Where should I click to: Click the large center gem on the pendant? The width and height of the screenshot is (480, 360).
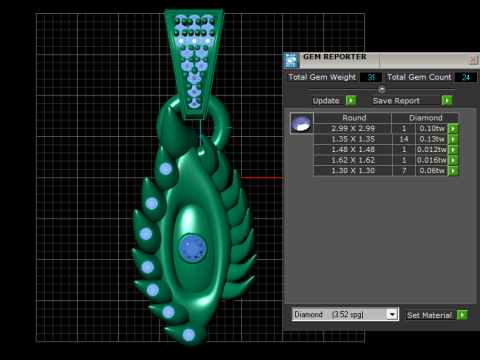[x=193, y=248]
